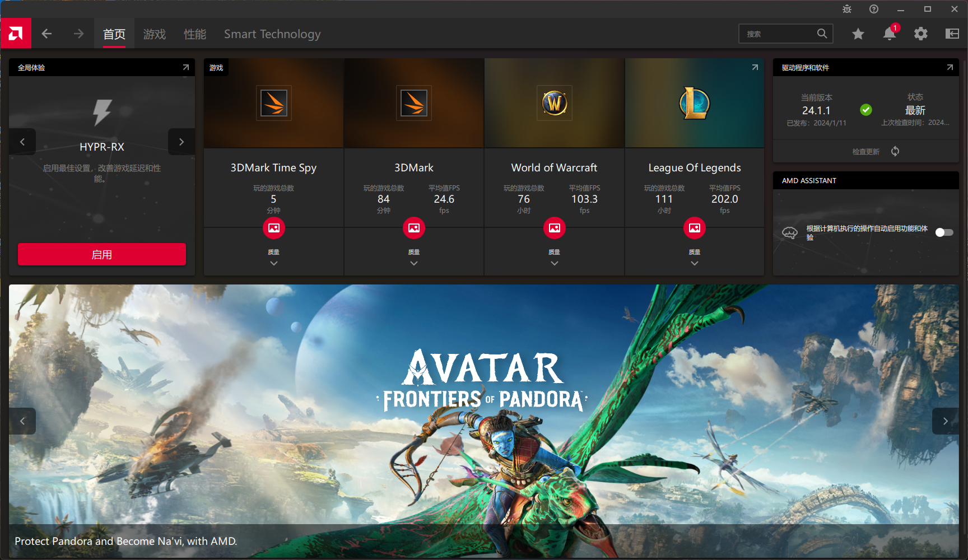Click the search input field
This screenshot has width=968, height=560.
click(x=779, y=34)
